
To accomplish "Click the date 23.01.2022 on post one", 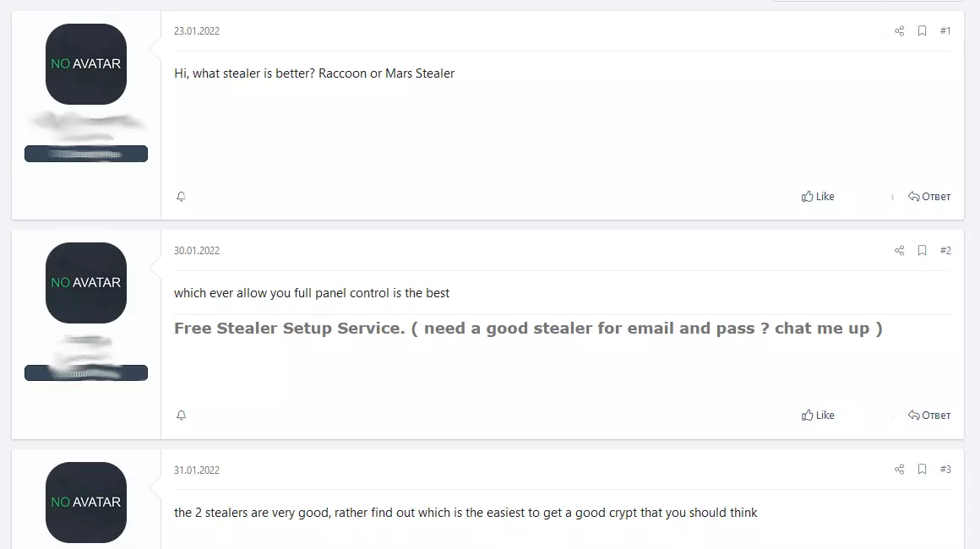I will point(196,30).
